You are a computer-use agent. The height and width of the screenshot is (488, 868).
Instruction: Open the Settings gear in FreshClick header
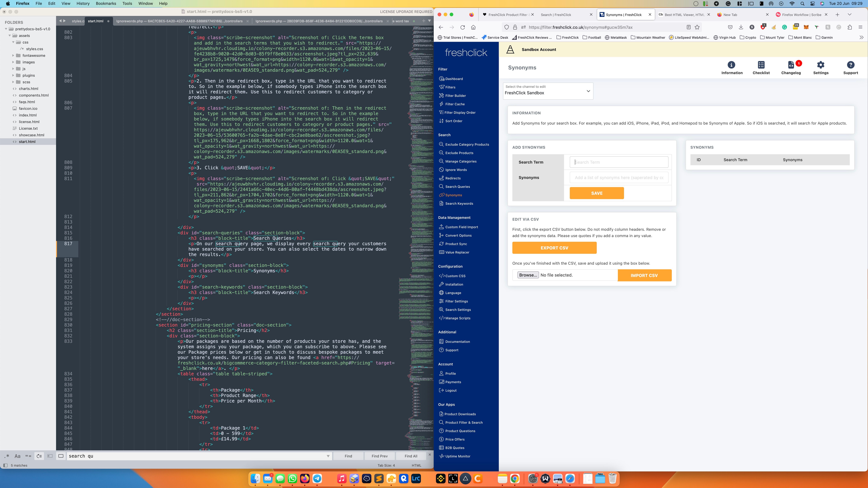(821, 68)
